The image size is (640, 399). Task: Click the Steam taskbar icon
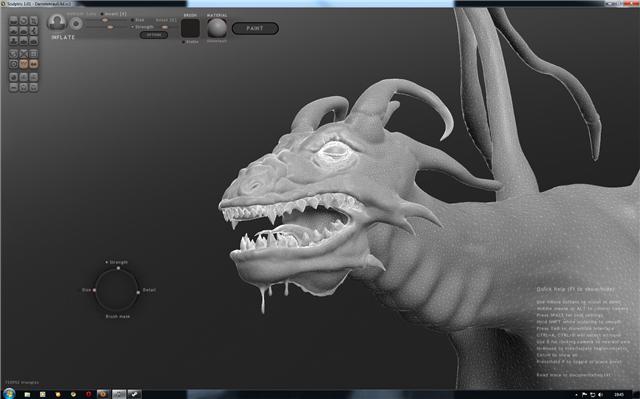pos(134,394)
